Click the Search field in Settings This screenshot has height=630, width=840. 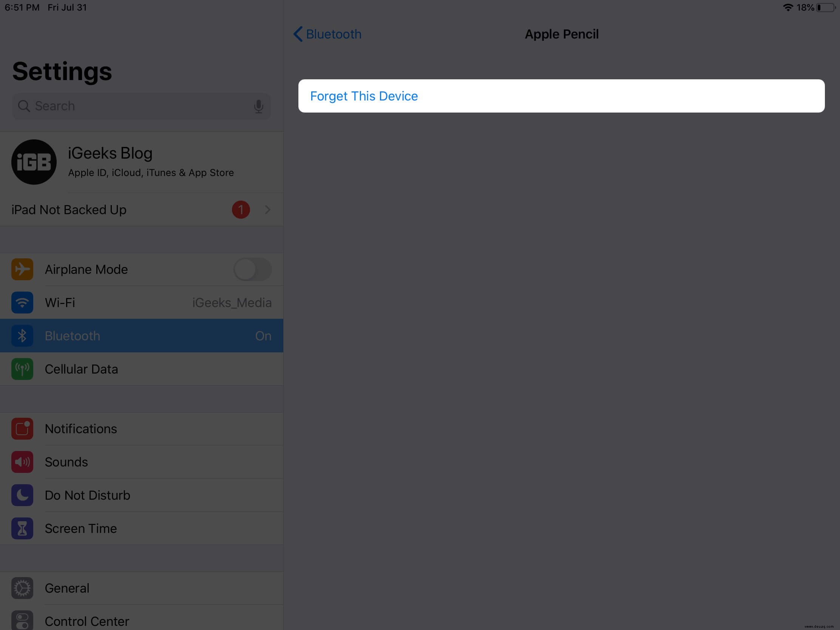[x=141, y=106]
